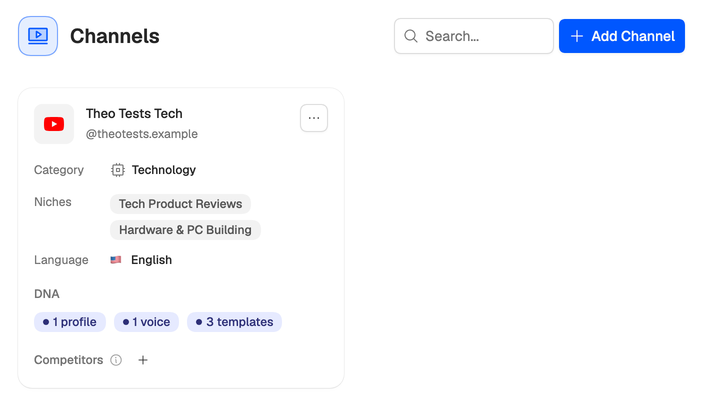Image resolution: width=704 pixels, height=406 pixels.
Task: Click the Category label
Action: click(59, 170)
